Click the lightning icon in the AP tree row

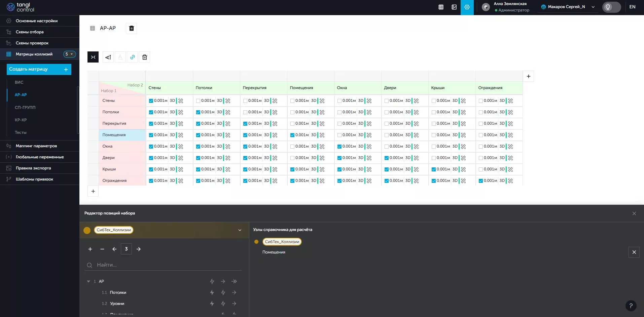(212, 281)
